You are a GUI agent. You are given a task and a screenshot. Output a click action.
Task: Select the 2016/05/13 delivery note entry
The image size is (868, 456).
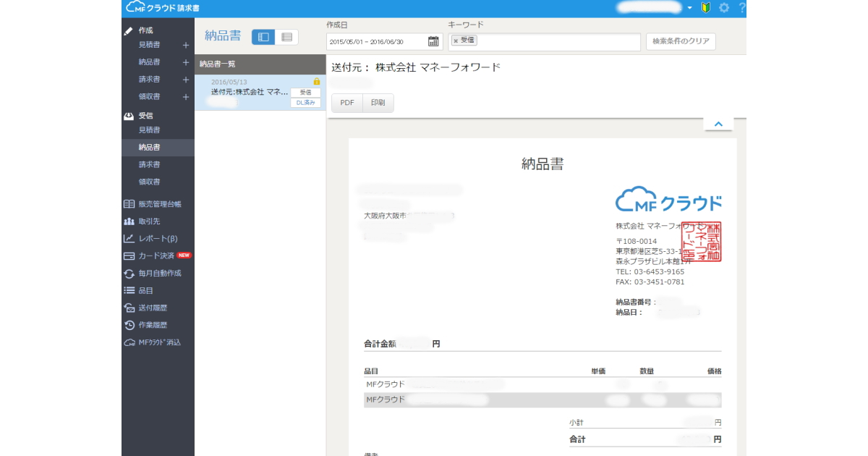250,92
